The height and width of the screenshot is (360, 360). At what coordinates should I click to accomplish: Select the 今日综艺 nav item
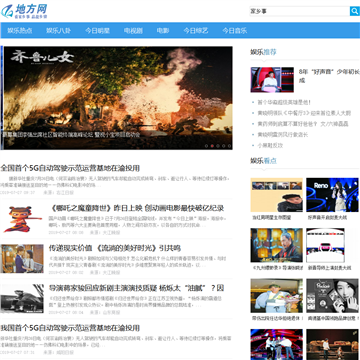point(196,31)
